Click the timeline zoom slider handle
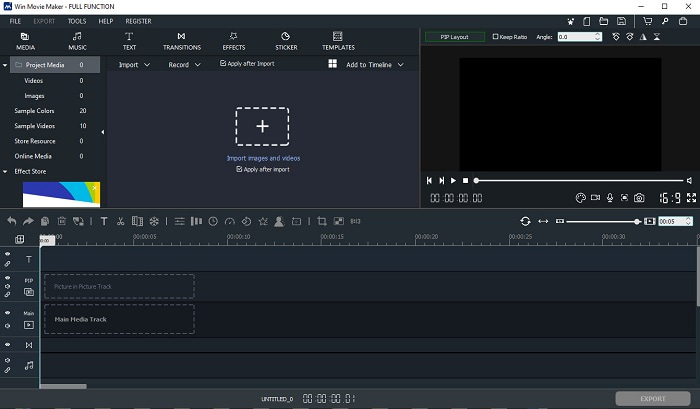Image resolution: width=700 pixels, height=409 pixels. 637,221
